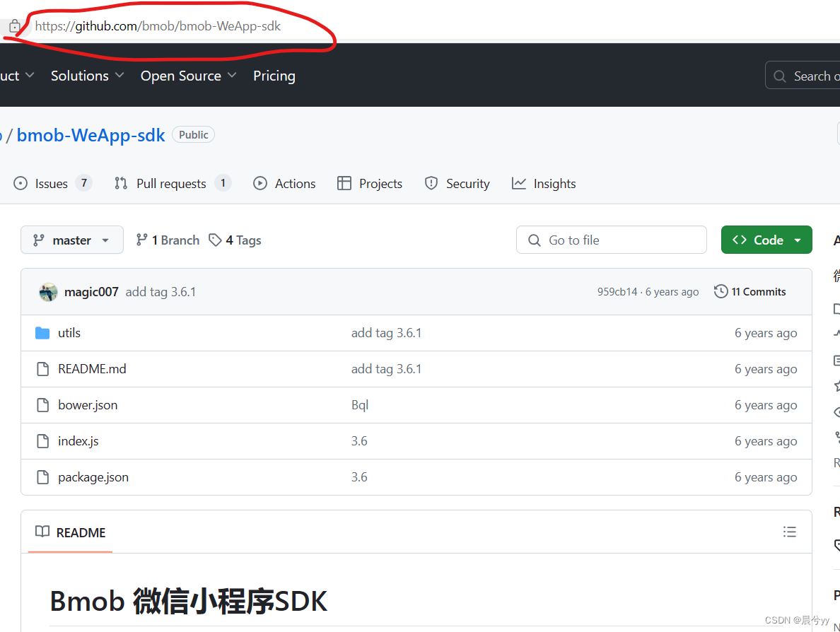Select the README tab

[x=70, y=532]
